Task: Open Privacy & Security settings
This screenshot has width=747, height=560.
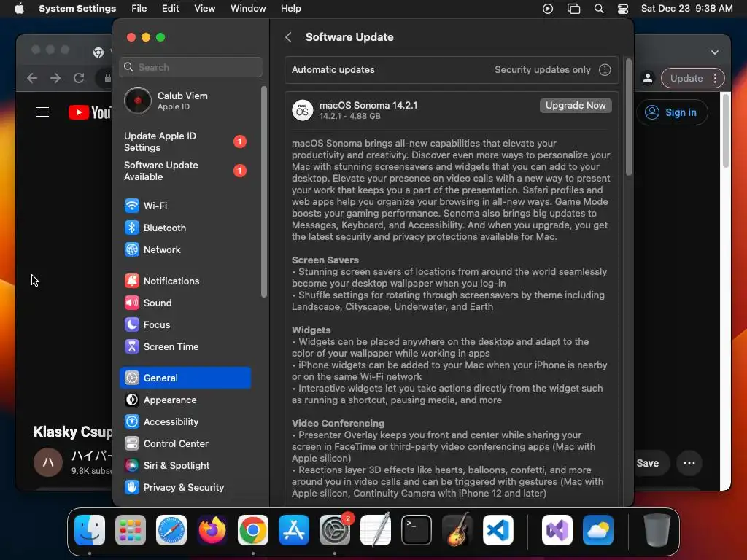Action: [185, 488]
